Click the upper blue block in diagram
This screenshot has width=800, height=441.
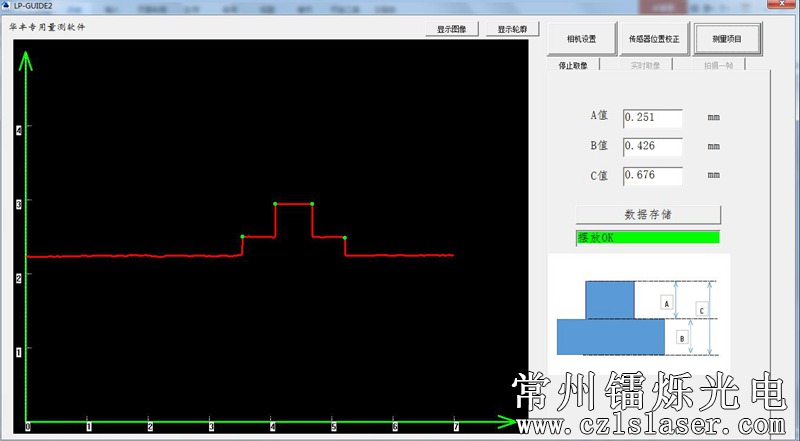point(609,299)
